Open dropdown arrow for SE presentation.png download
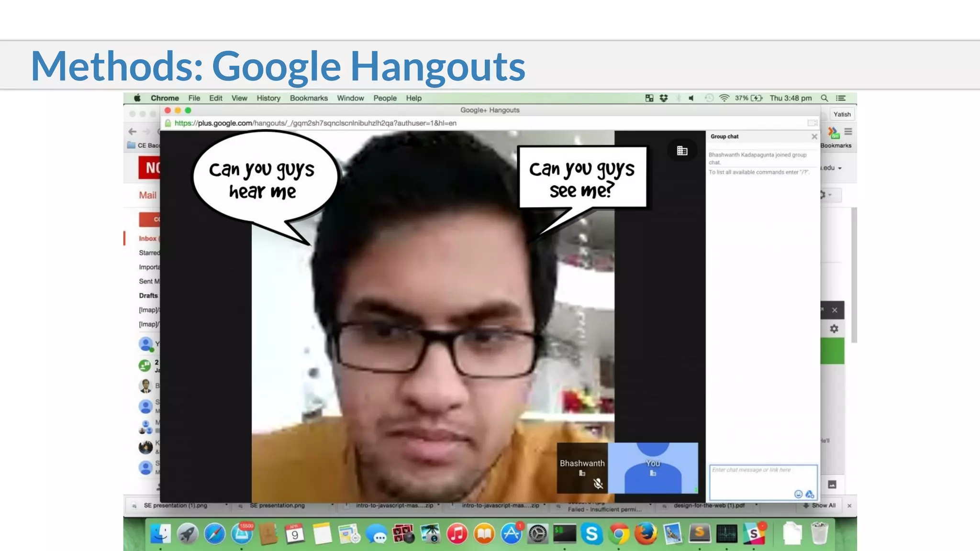 [x=332, y=505]
